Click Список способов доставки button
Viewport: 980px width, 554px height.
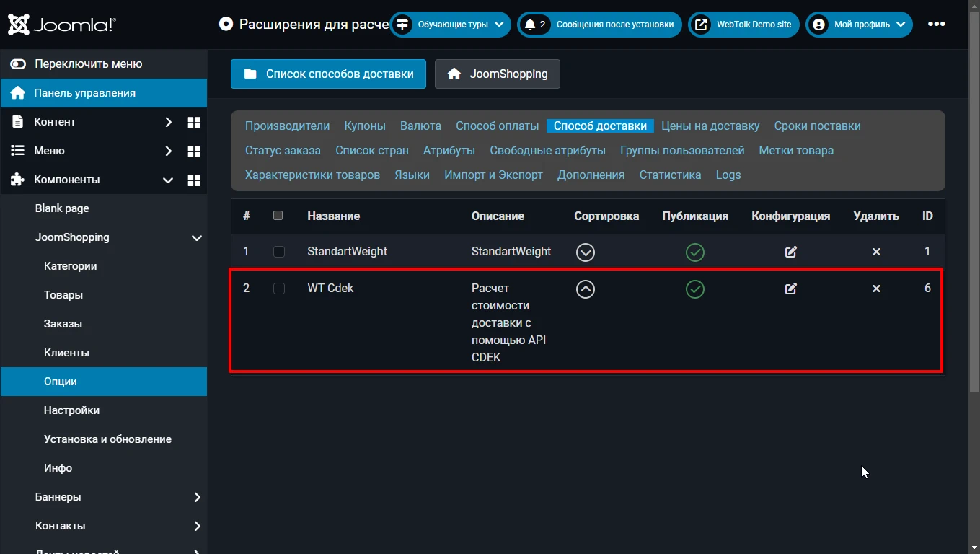pos(328,74)
